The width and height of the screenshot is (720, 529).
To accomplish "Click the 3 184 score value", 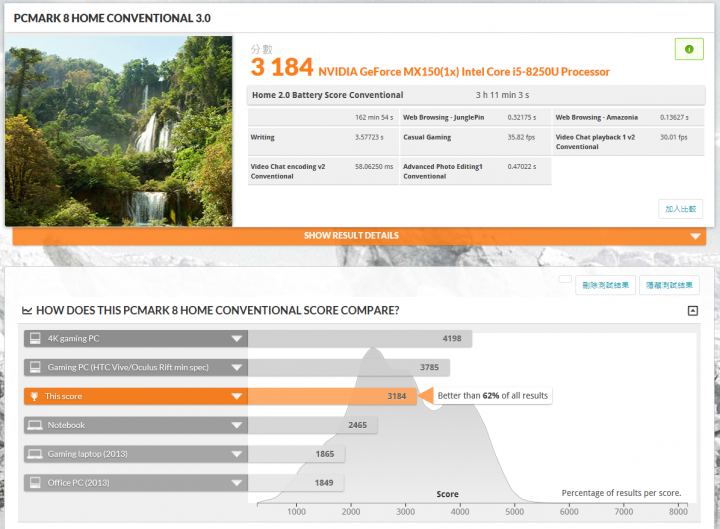I will pyautogui.click(x=282, y=67).
